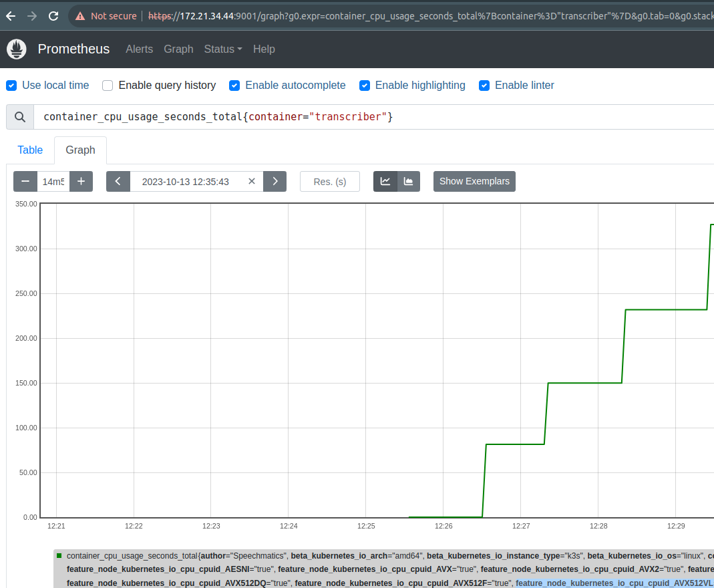Switch to unstacked line chart mode
Viewport: 714px width, 588px height.
coord(385,182)
